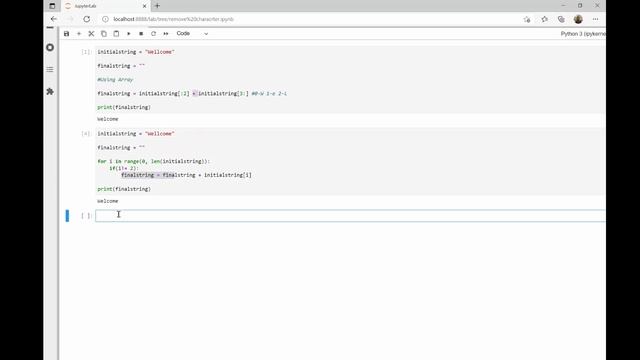The height and width of the screenshot is (360, 640).
Task: Go back in the browser
Action: click(x=53, y=19)
